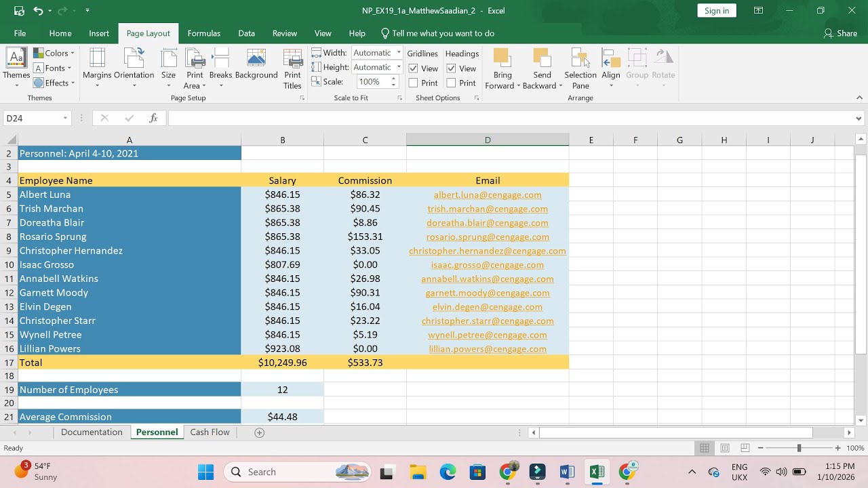Click Tell me what you want to do
Screen dimensions: 868x488
point(437,33)
